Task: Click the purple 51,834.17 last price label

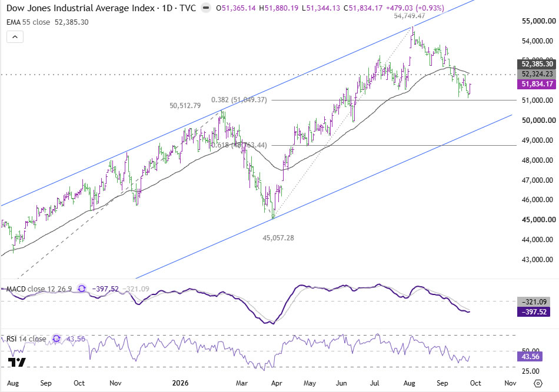Action: click(537, 84)
